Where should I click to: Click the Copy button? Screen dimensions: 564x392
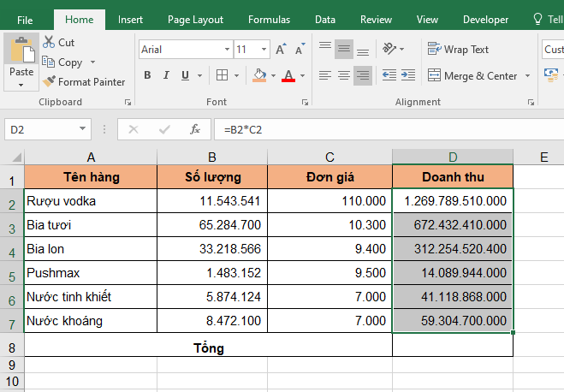click(x=62, y=62)
